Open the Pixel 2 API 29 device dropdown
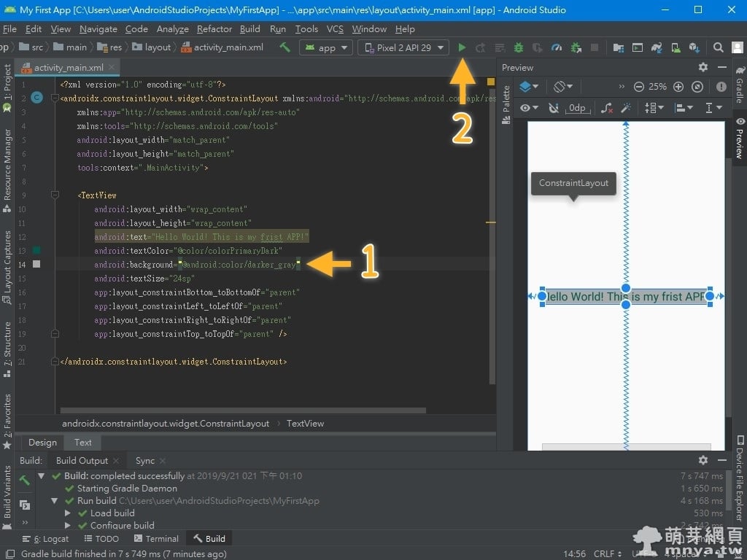The height and width of the screenshot is (560, 747). pos(403,47)
